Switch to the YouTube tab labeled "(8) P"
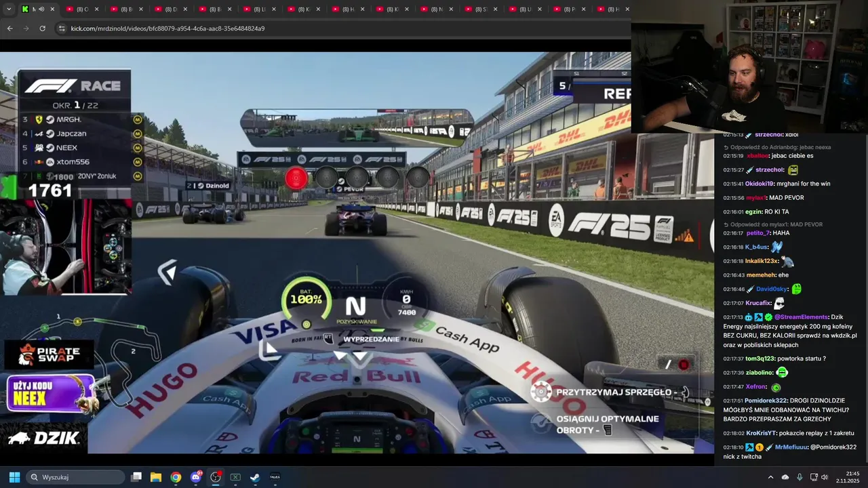This screenshot has width=868, height=488. tap(569, 9)
